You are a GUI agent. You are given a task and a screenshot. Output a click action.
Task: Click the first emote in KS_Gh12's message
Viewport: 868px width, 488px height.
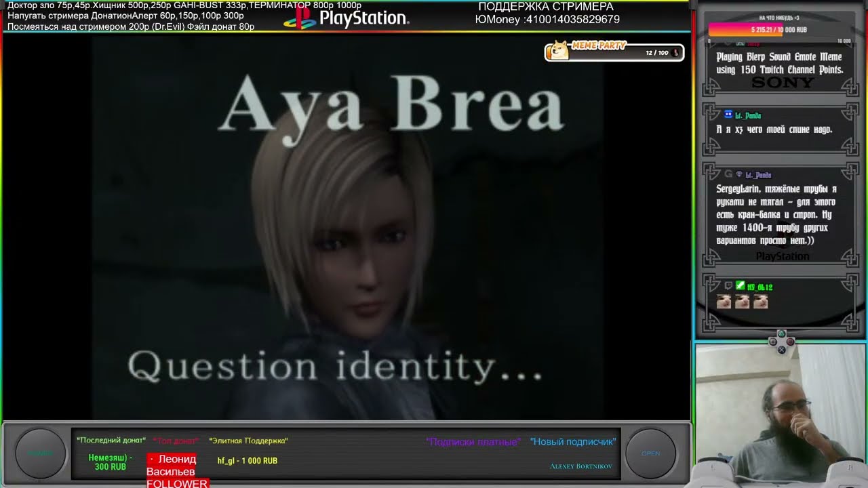pyautogui.click(x=724, y=302)
